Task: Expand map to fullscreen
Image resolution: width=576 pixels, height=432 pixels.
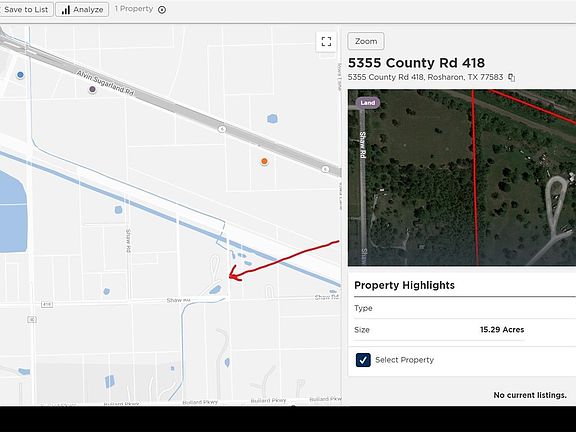Action: point(326,41)
